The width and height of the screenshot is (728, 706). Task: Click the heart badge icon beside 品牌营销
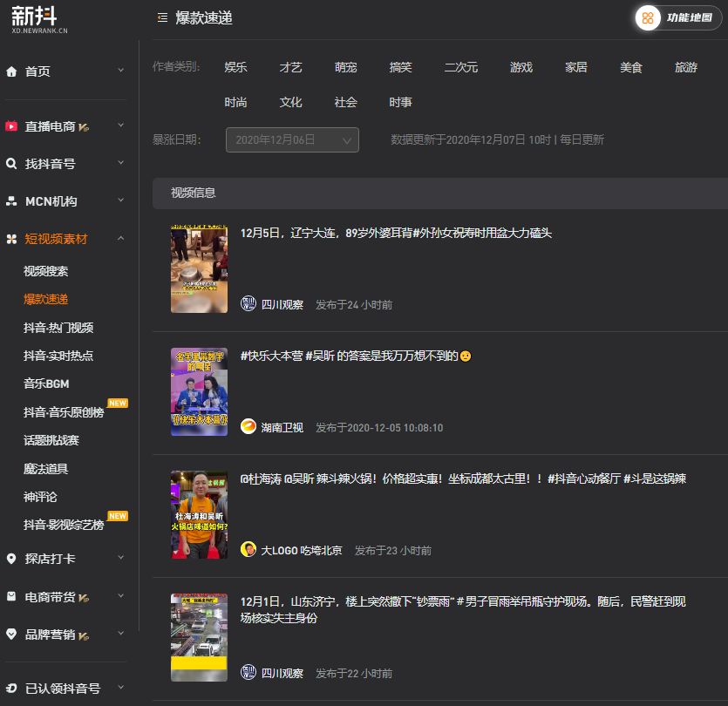tap(11, 634)
